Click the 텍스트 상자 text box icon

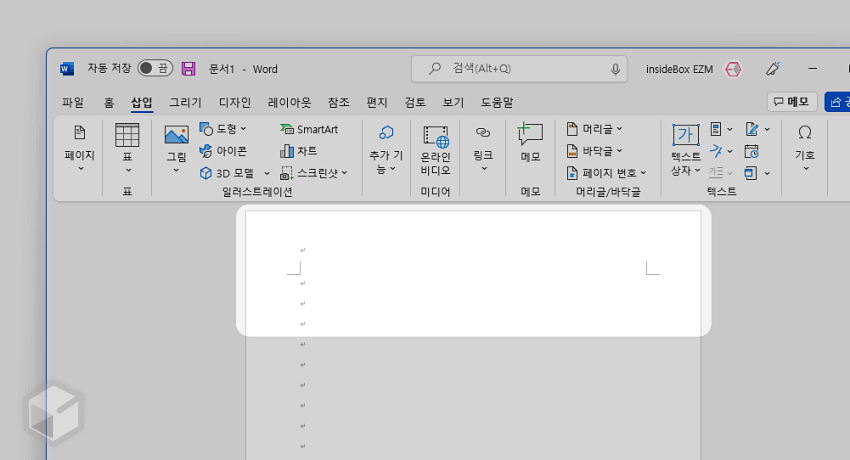[686, 135]
